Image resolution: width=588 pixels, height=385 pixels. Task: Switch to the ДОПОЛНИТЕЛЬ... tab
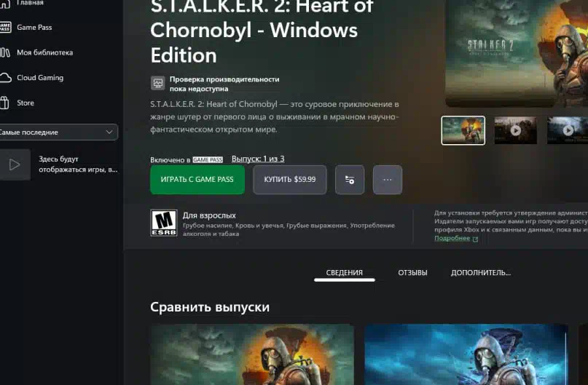click(481, 273)
